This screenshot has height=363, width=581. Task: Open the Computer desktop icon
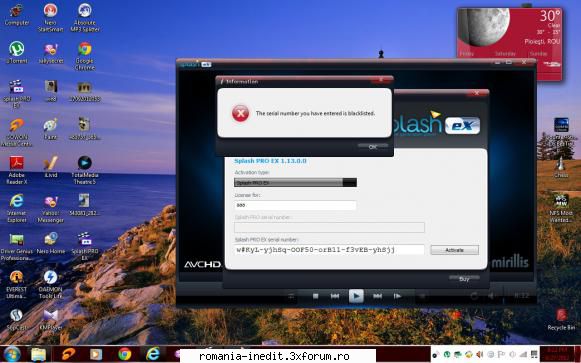[x=17, y=15]
